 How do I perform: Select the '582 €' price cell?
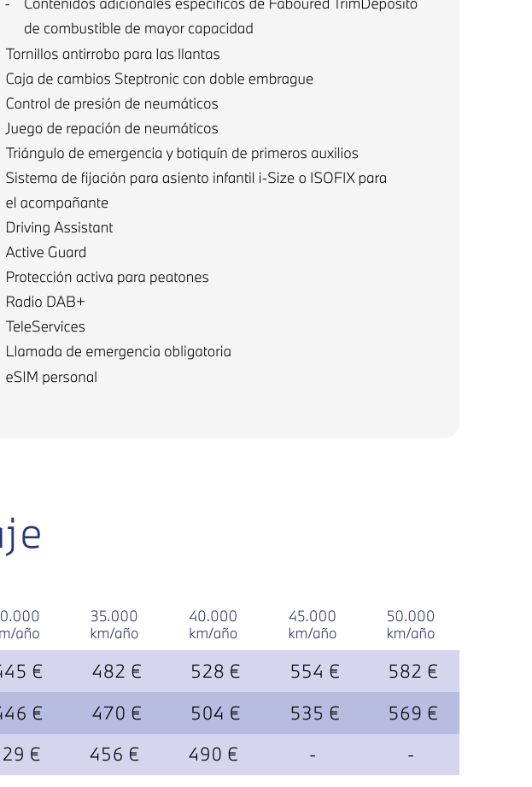413,672
